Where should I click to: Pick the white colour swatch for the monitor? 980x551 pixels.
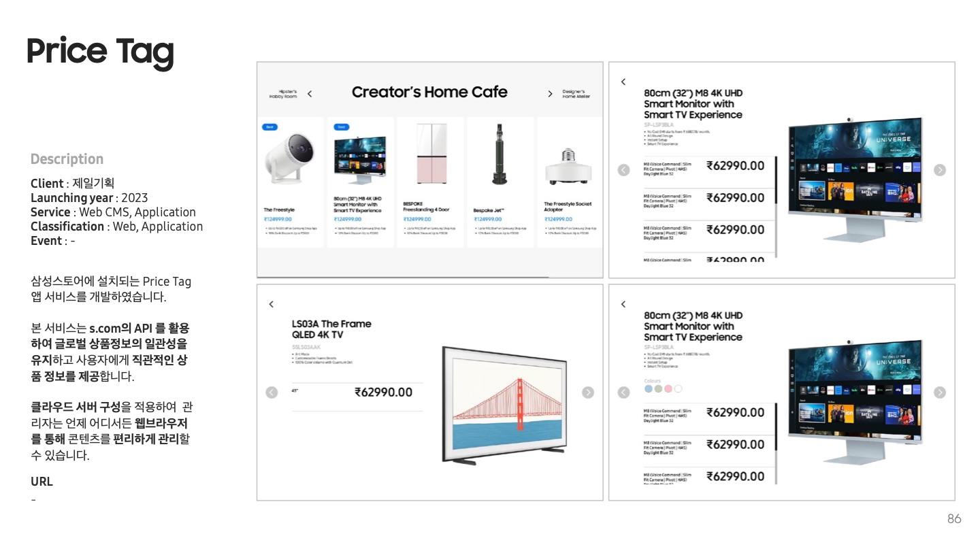point(678,389)
